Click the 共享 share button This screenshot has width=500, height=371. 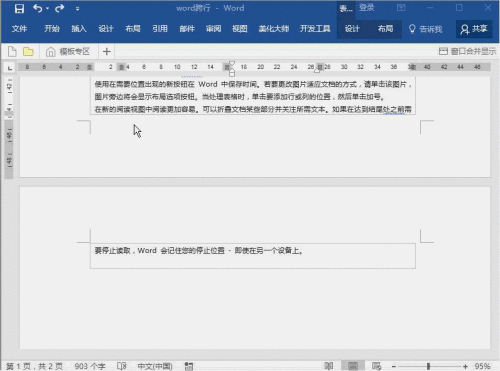(474, 29)
